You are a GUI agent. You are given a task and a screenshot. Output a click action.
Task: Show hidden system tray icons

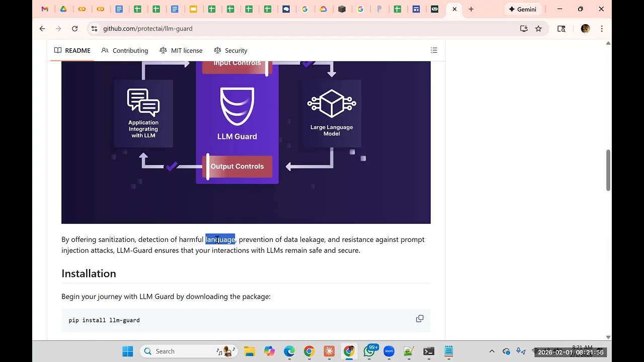pos(492,351)
